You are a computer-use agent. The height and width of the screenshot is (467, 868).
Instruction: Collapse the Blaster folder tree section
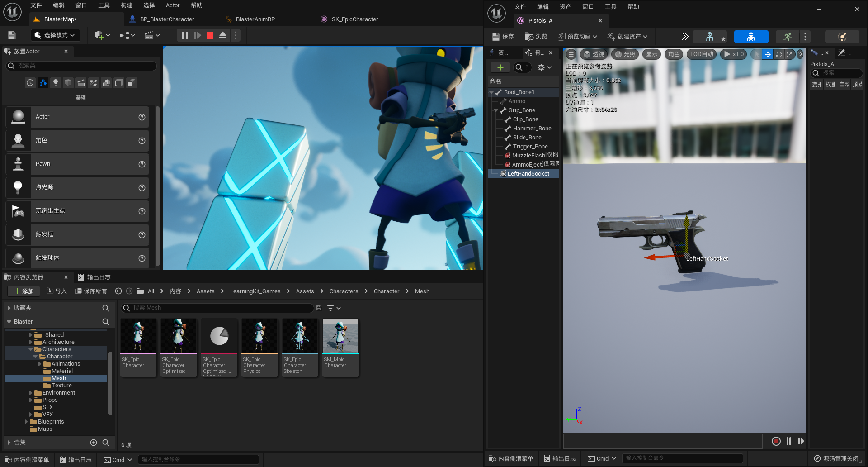click(9, 322)
